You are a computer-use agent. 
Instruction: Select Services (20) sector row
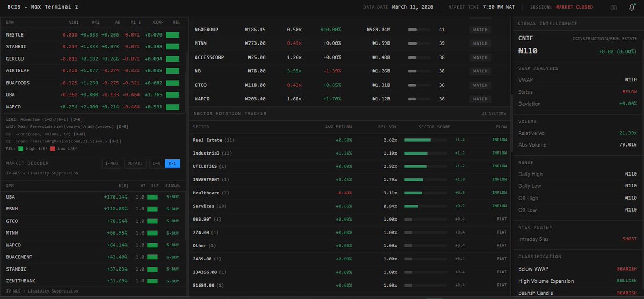tap(350, 206)
